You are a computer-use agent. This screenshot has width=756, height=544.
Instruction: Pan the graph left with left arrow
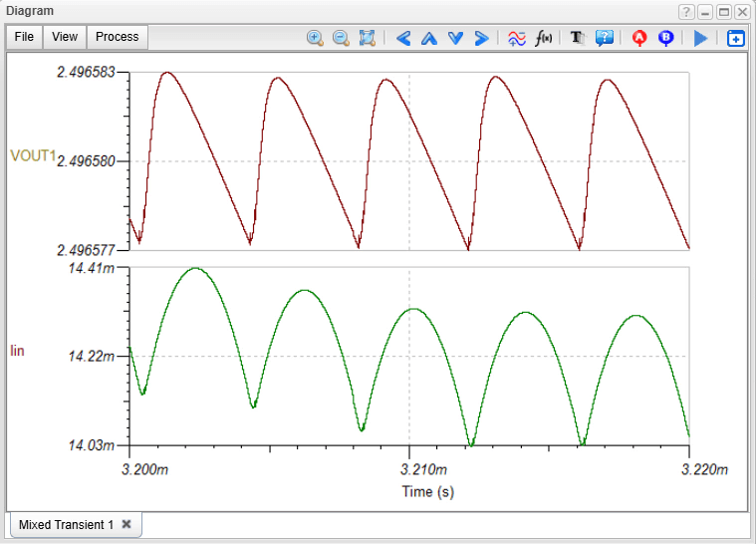click(x=403, y=38)
